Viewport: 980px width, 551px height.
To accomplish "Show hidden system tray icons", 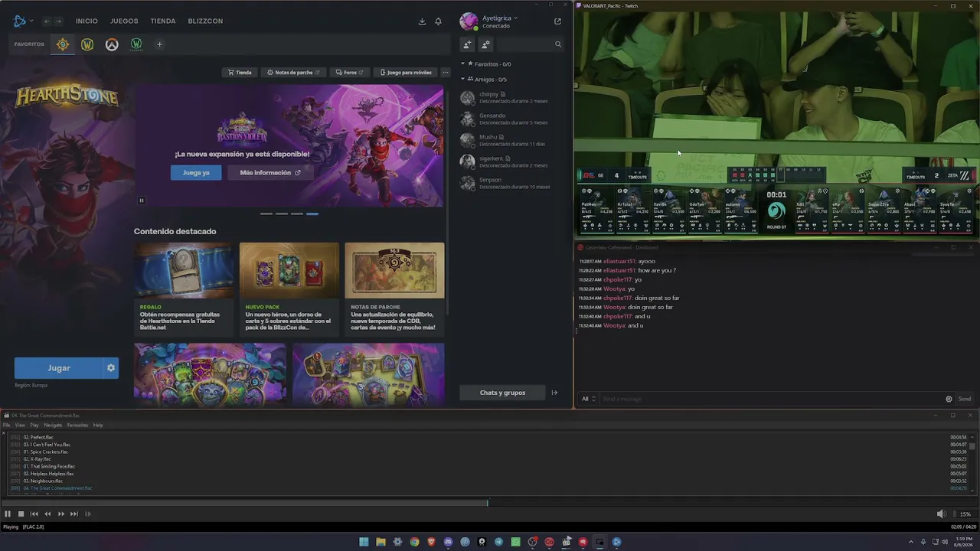I will pos(913,542).
